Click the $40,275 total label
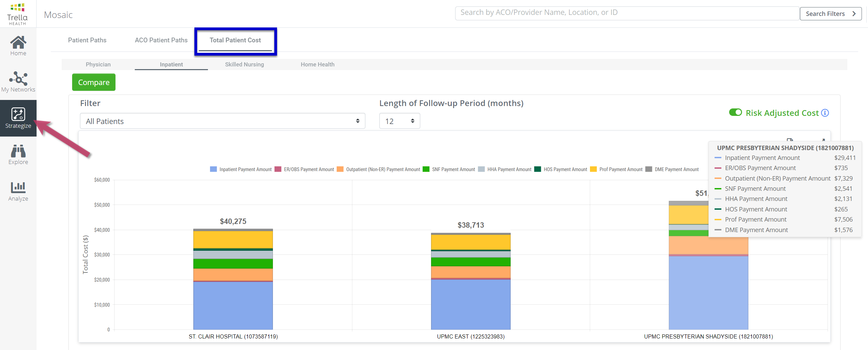 [x=233, y=222]
